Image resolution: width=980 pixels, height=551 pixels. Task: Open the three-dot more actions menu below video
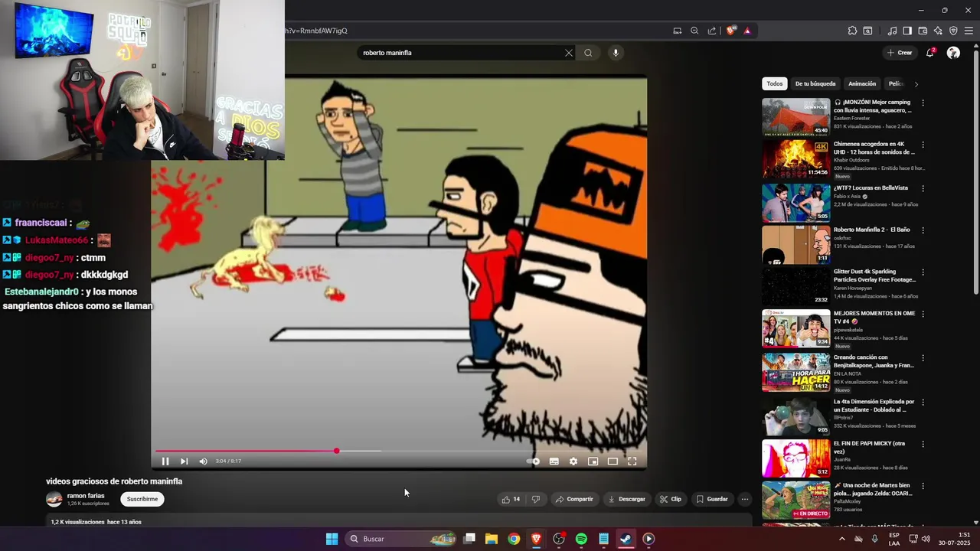click(x=745, y=499)
